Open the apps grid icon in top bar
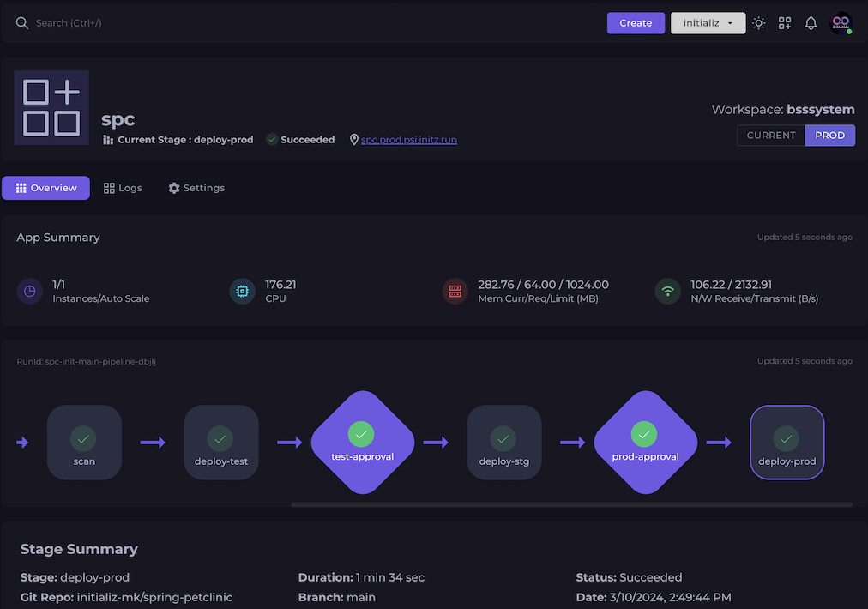868x609 pixels. 785,22
